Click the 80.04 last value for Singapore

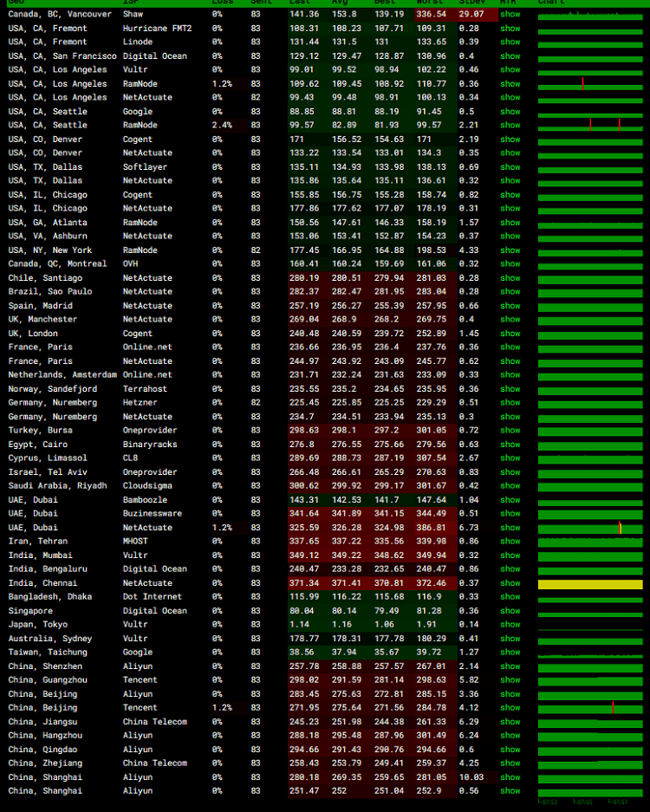(x=302, y=611)
